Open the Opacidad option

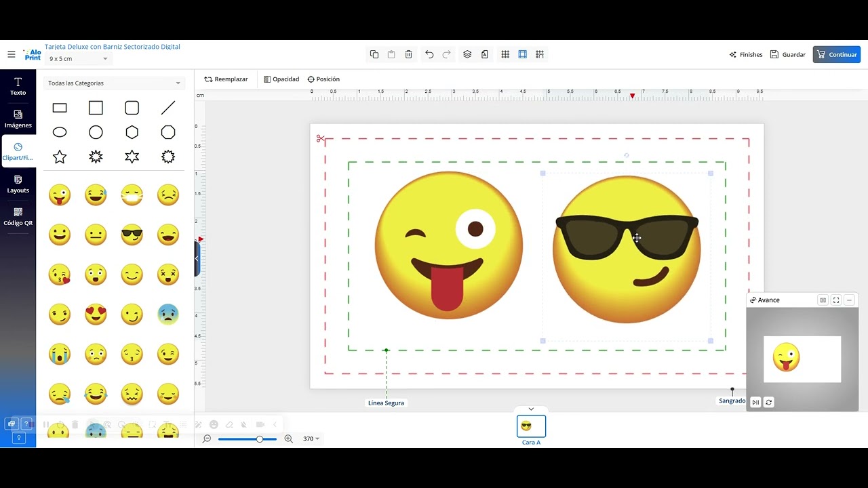281,79
